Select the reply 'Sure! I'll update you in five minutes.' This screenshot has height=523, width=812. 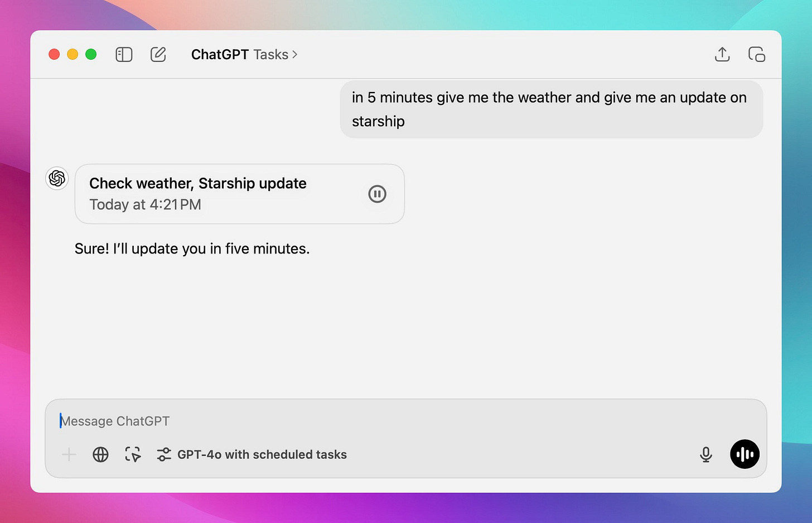tap(192, 248)
